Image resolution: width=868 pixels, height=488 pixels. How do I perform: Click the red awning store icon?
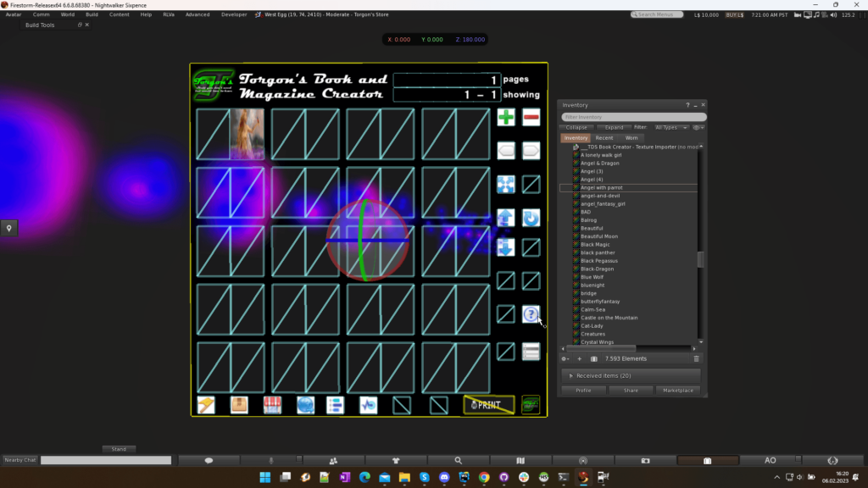pyautogui.click(x=272, y=405)
